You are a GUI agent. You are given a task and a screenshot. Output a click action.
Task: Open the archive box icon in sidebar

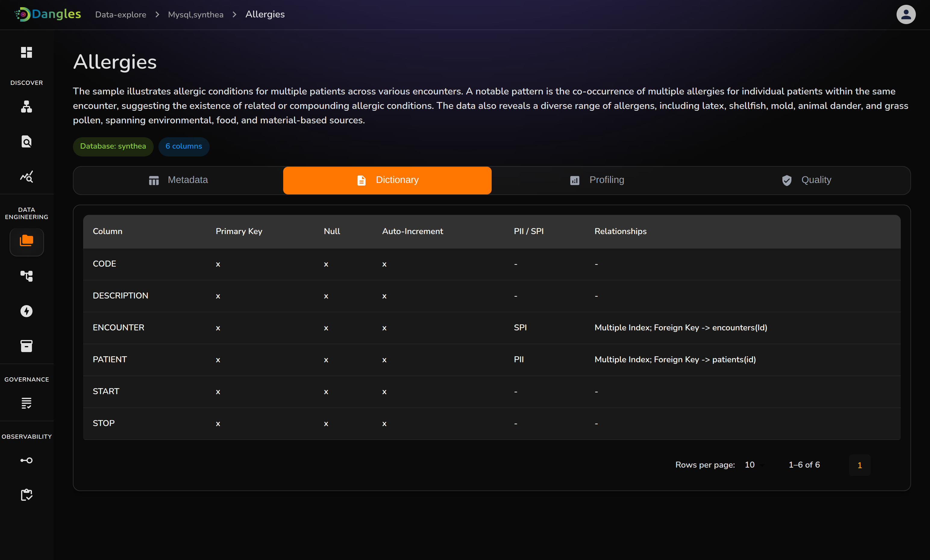click(27, 346)
